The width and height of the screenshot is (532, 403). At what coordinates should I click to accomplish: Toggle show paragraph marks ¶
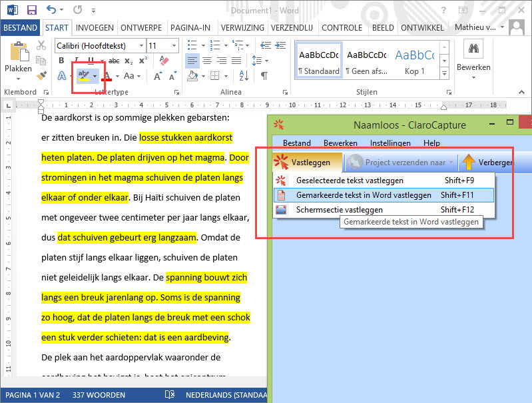264,76
